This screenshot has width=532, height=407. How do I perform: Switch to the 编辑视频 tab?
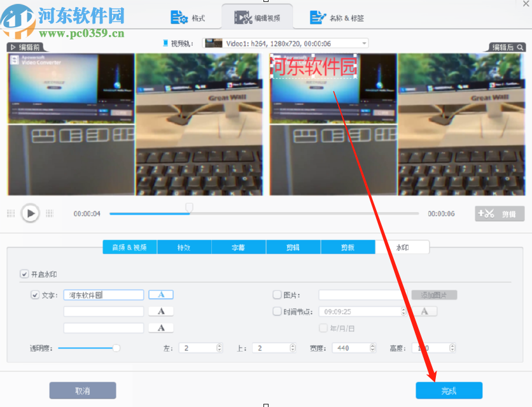pyautogui.click(x=257, y=18)
